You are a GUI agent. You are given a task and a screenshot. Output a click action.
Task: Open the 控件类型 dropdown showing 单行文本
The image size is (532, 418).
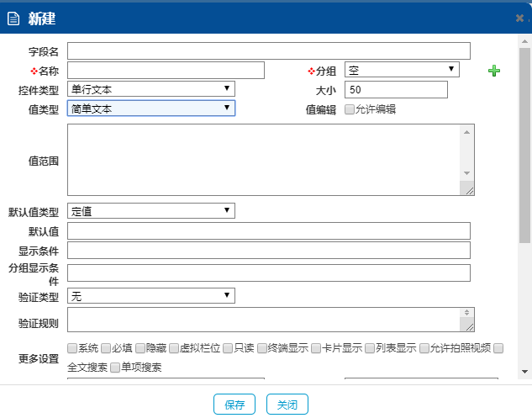[x=151, y=89]
